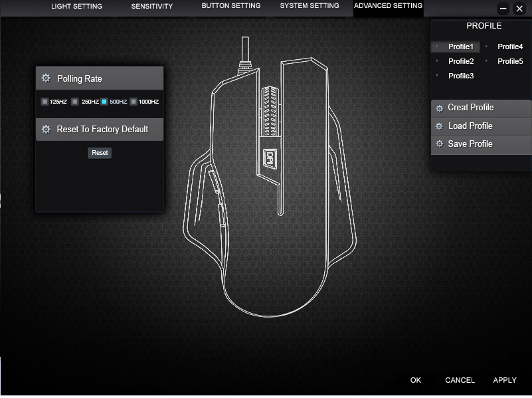Switch to the Sensitivity tab
This screenshot has height=398, width=532.
pyautogui.click(x=151, y=7)
